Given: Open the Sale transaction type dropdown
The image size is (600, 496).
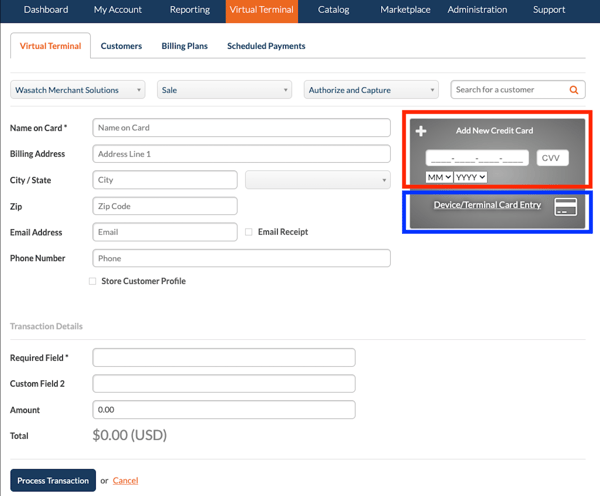Looking at the screenshot, I should point(224,90).
